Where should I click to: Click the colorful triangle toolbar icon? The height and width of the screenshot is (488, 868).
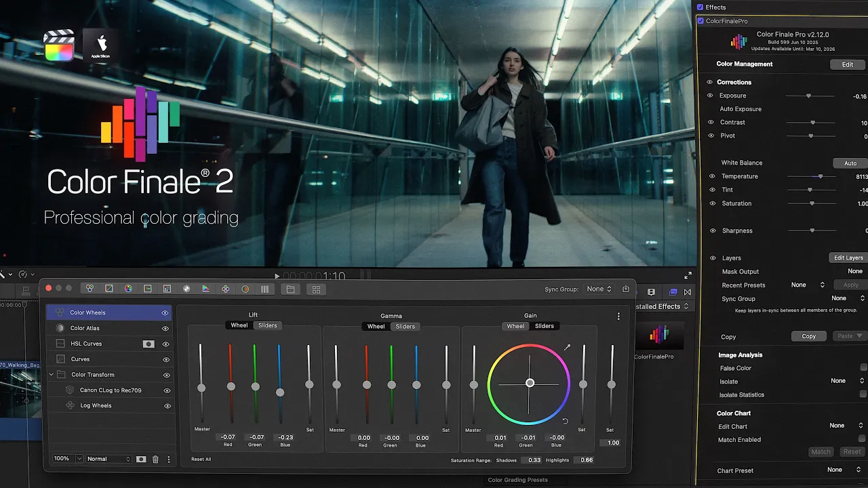tap(205, 289)
